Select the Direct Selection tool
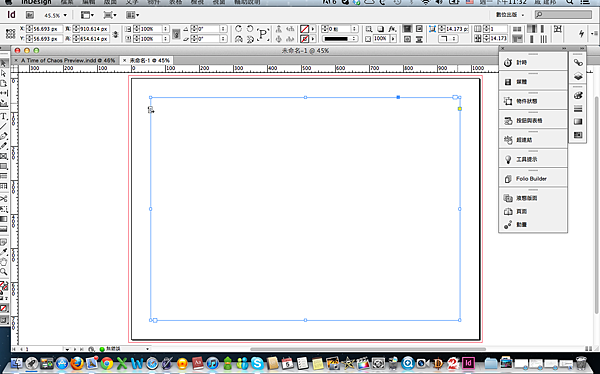This screenshot has width=600, height=374. (x=3, y=73)
